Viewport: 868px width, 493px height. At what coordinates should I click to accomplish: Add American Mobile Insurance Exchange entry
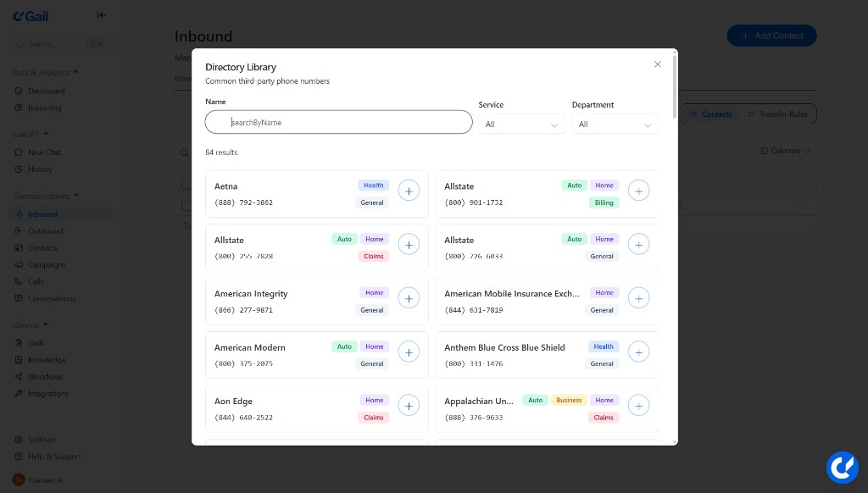[x=638, y=298]
